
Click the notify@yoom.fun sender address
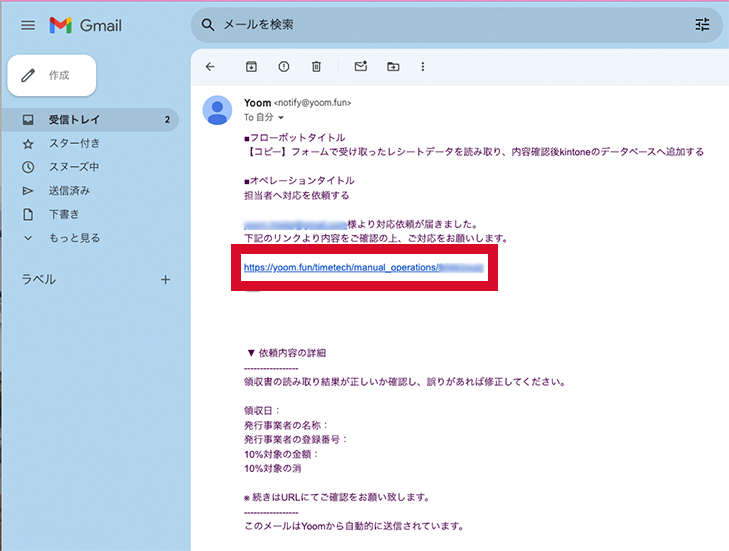pyautogui.click(x=312, y=103)
